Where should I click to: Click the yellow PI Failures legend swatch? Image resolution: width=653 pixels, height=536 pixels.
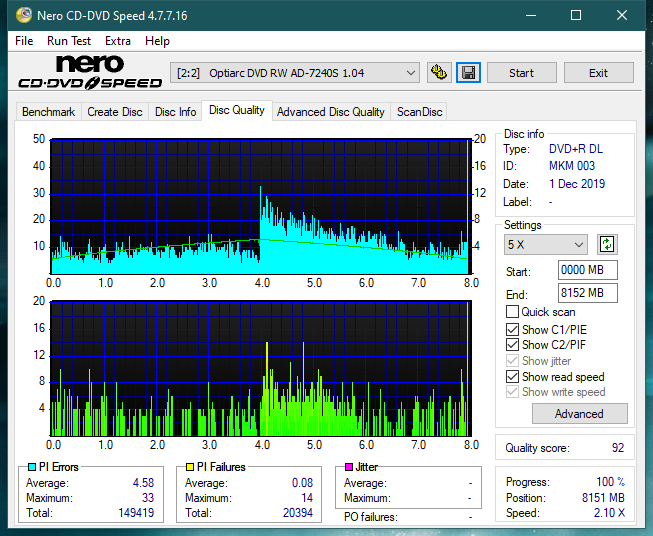coord(190,467)
